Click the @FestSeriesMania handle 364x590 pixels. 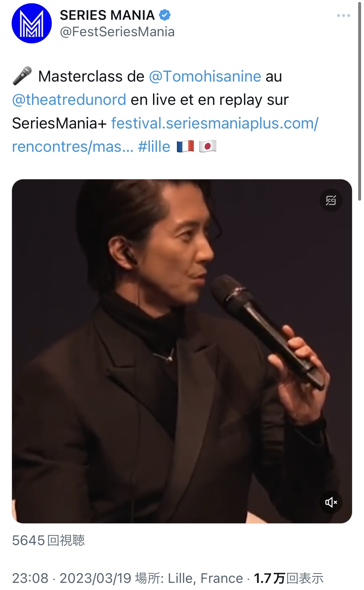(x=117, y=32)
